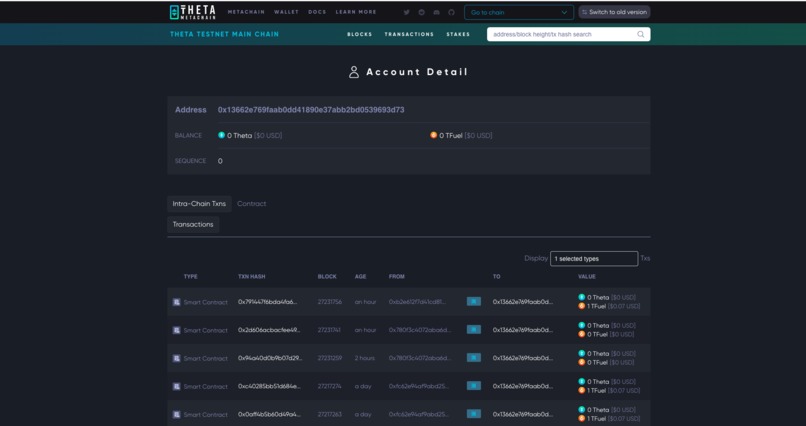Viewport: 806px width, 426px height.
Task: Click the 'on hour' age in block 27231756 row
Action: 365,302
